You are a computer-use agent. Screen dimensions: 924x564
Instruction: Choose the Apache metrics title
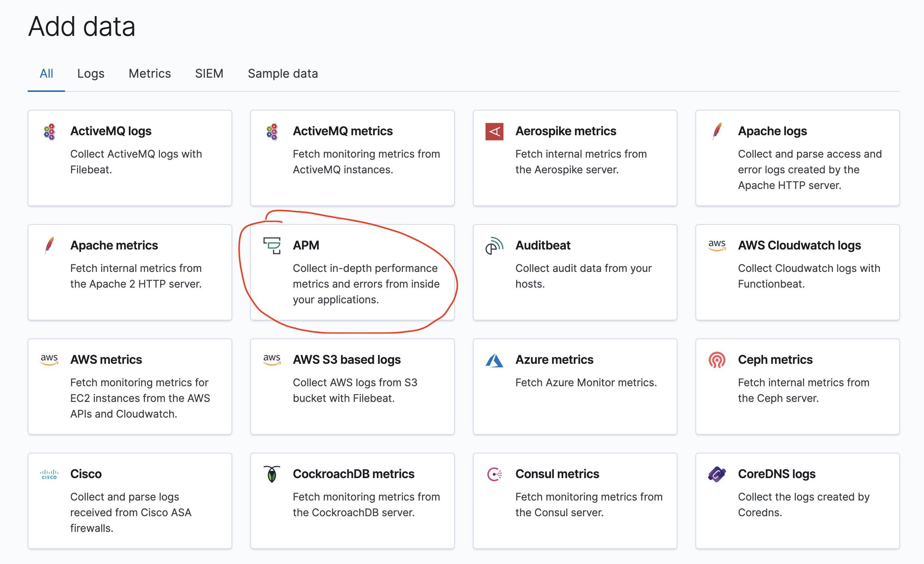coord(114,245)
